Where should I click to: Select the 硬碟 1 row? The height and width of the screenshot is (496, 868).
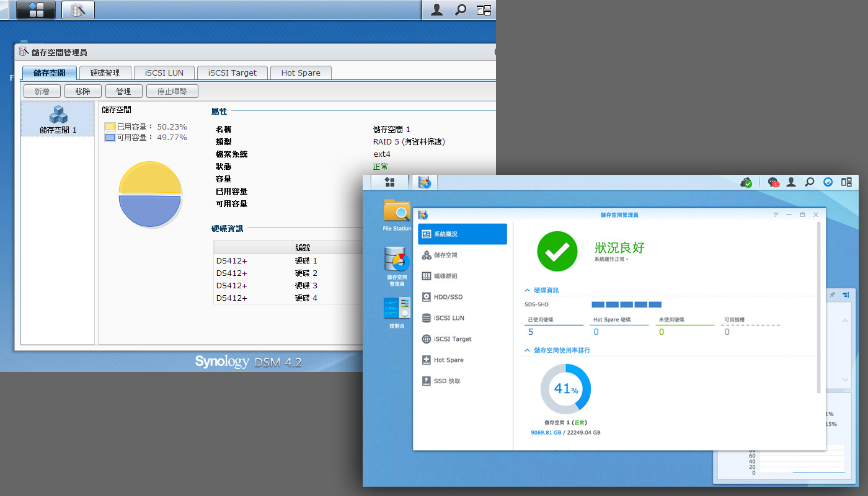[x=288, y=261]
